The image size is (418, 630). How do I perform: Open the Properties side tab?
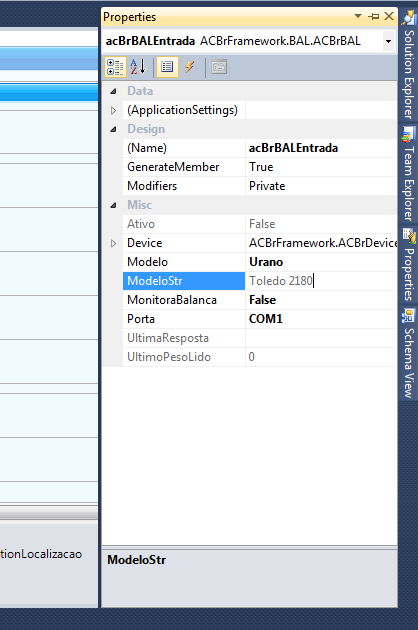coord(409,265)
